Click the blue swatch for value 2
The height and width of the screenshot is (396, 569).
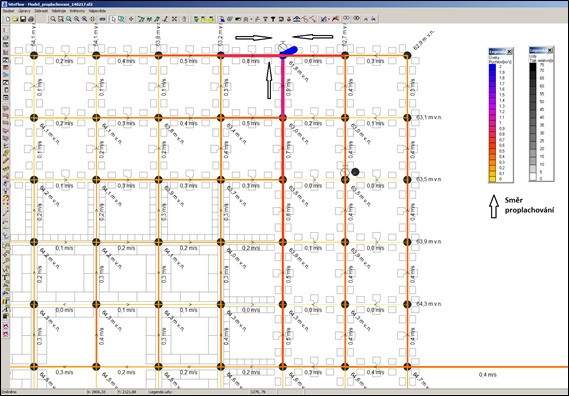click(x=492, y=67)
